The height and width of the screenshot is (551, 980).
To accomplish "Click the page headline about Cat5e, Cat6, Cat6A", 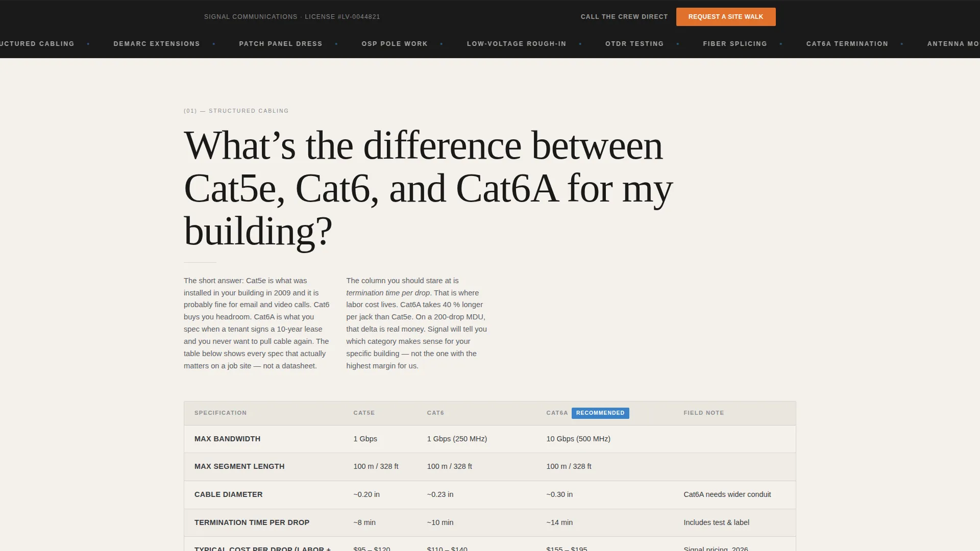I will click(x=428, y=188).
